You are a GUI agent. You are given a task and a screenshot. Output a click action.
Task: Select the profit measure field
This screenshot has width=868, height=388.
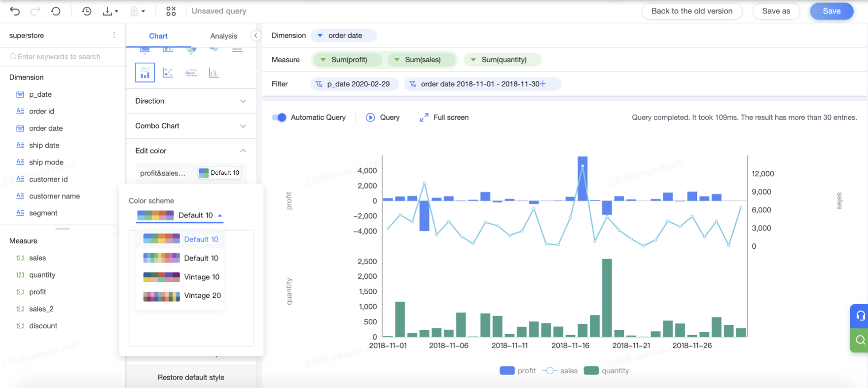(37, 292)
